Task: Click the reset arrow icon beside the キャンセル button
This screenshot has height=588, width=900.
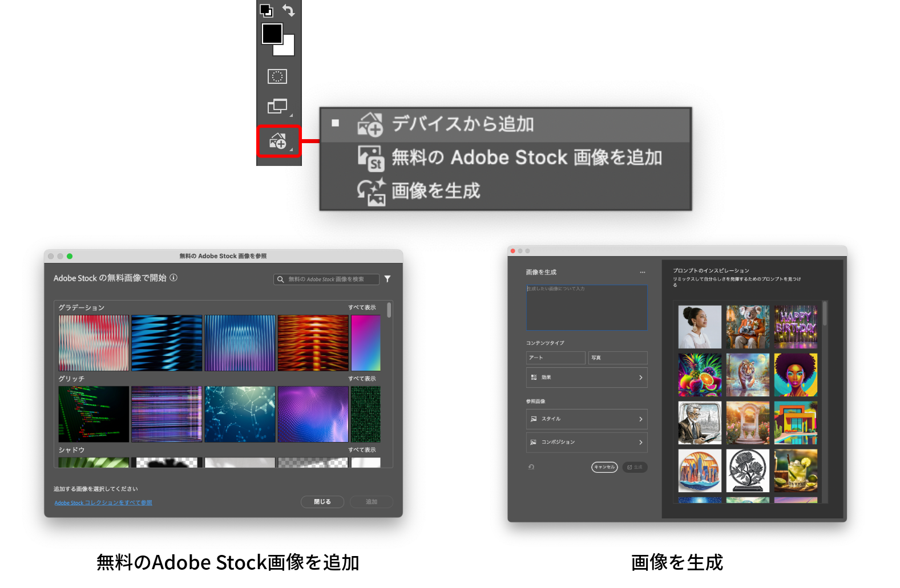Action: tap(531, 467)
